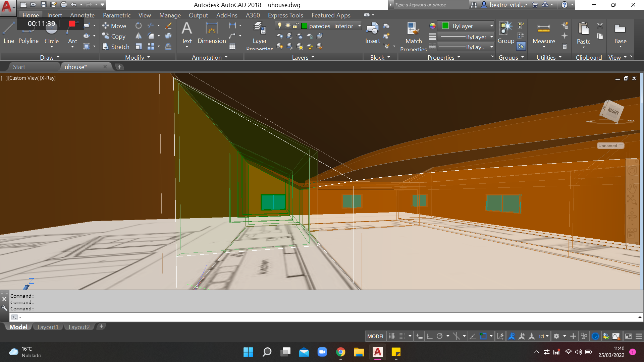Click the Save icon in quick access toolbar
This screenshot has width=644, height=362.
(x=43, y=5)
